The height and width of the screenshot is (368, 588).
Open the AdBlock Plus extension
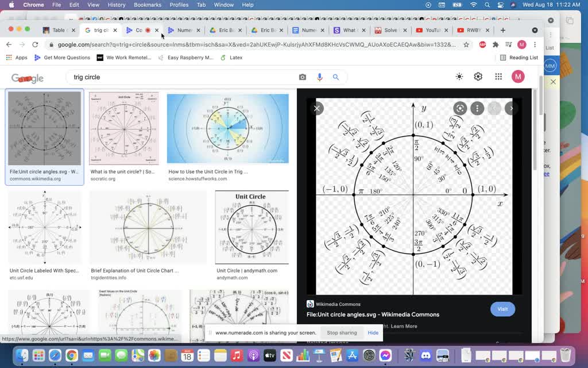(482, 45)
